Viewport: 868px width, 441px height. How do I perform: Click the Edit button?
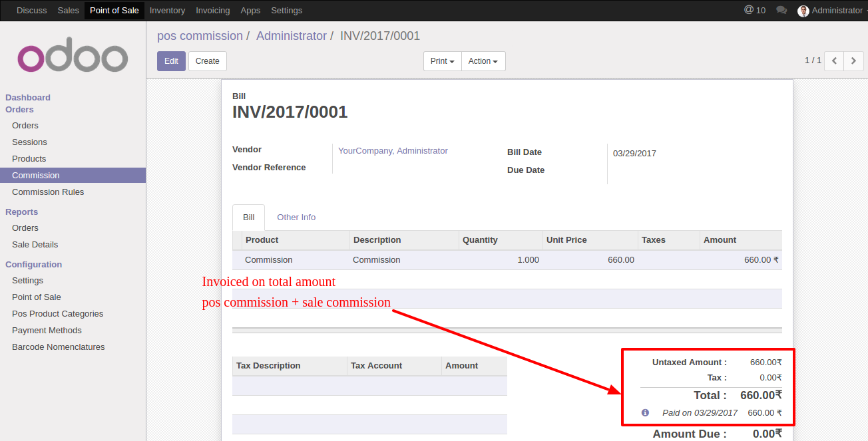[171, 61]
